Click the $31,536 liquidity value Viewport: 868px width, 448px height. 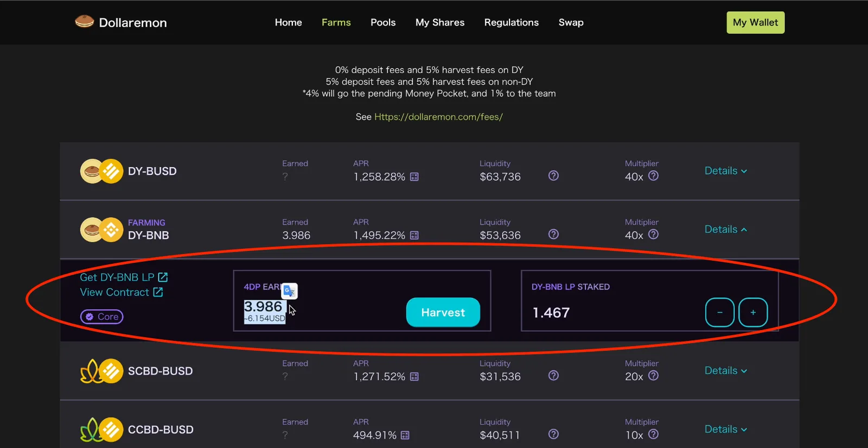click(500, 376)
